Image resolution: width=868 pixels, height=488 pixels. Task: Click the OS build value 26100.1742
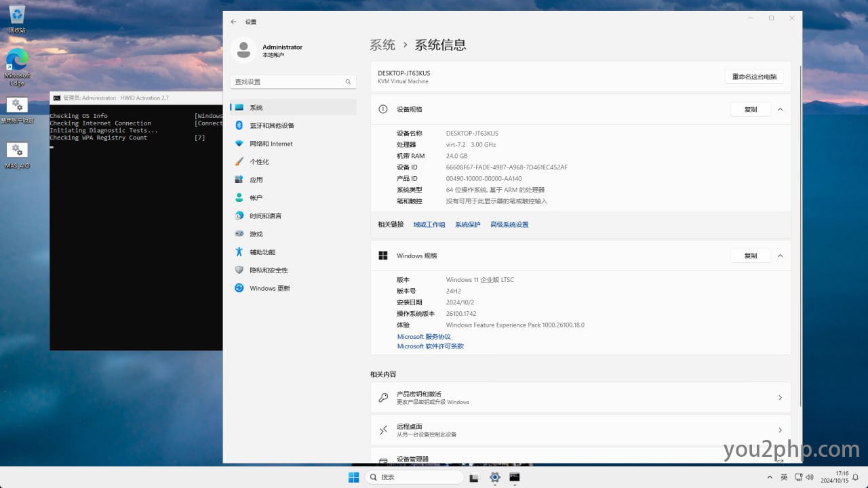461,314
